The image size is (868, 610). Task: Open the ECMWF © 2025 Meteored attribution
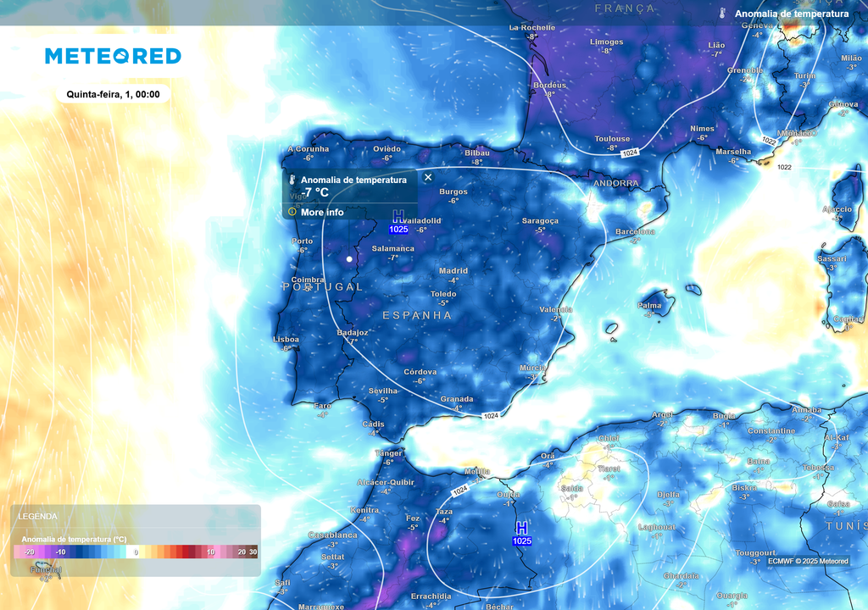(x=808, y=561)
